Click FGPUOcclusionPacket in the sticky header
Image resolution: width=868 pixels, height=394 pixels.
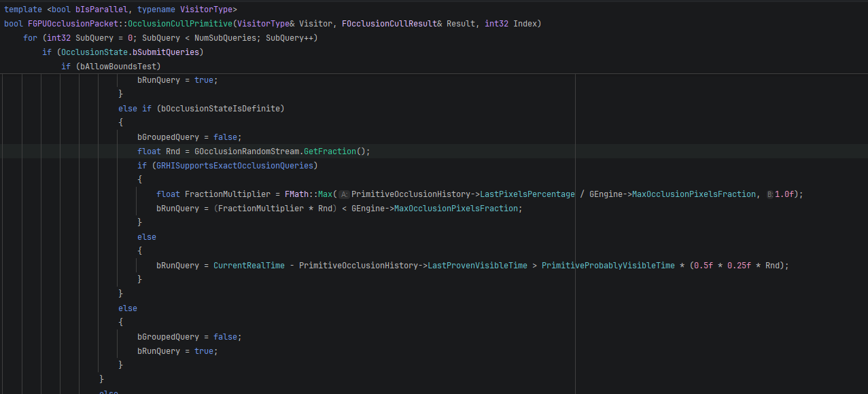click(73, 24)
